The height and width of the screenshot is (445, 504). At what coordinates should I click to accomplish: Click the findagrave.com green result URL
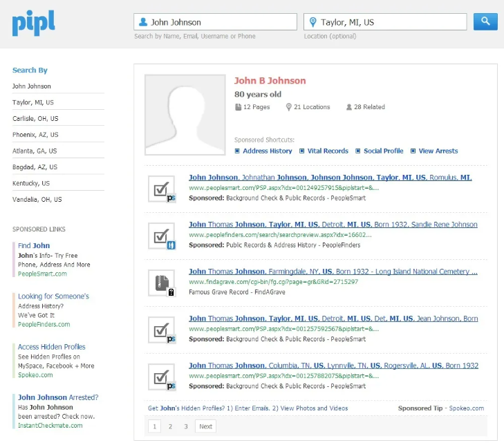[274, 282]
